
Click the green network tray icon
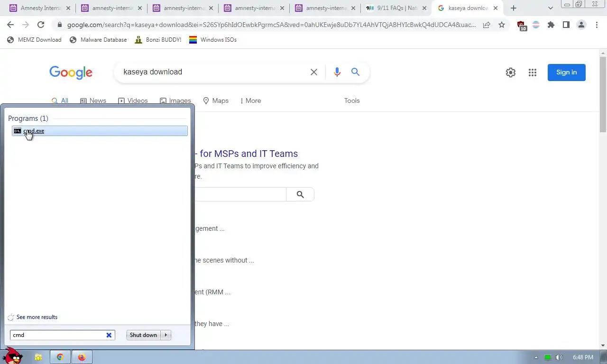tap(548, 357)
